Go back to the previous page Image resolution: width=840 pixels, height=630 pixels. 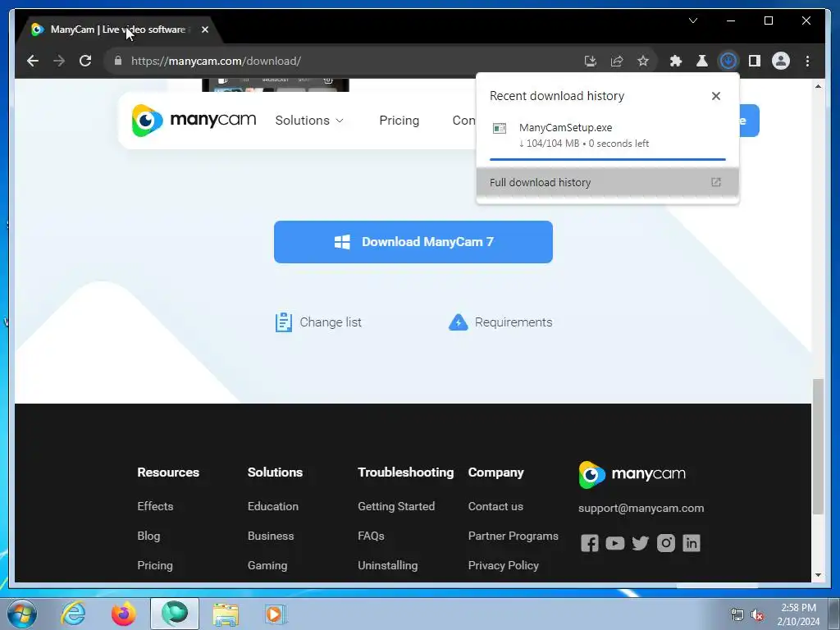pyautogui.click(x=33, y=61)
